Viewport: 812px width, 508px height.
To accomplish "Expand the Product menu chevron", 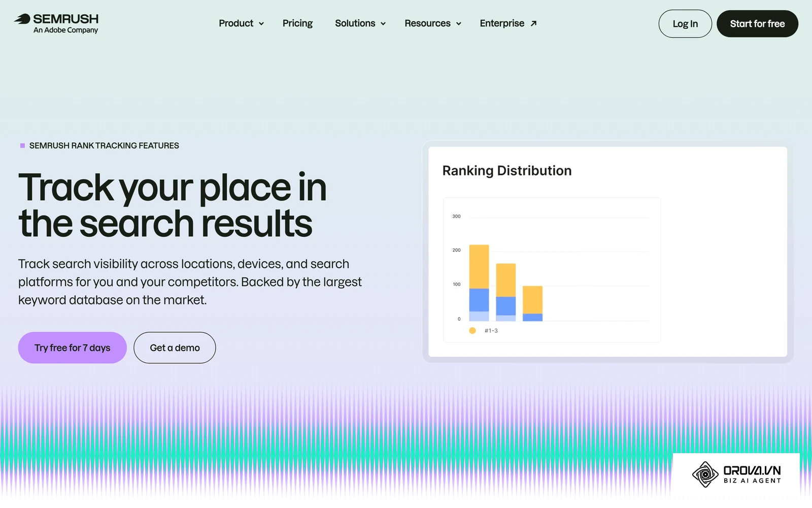I will point(261,24).
